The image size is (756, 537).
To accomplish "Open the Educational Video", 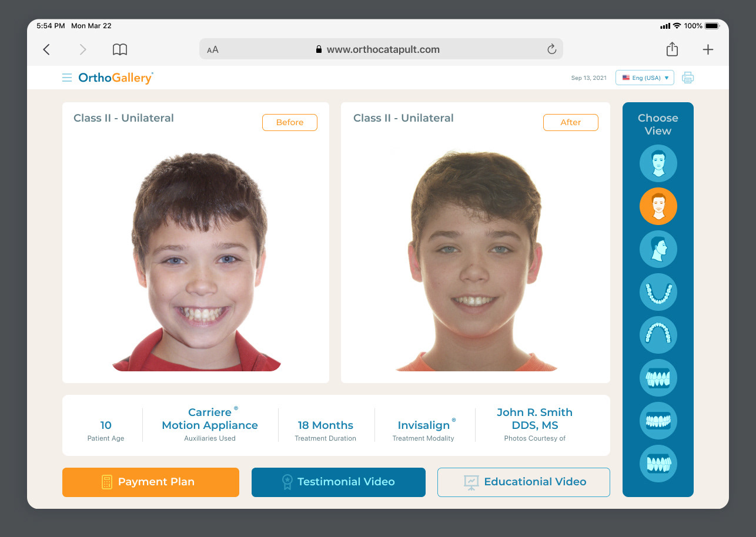I will pyautogui.click(x=524, y=482).
